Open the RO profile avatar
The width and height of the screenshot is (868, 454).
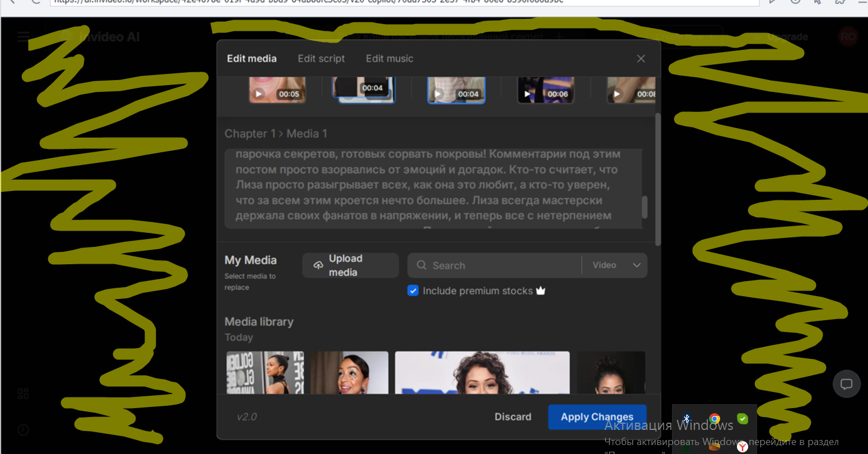click(848, 37)
